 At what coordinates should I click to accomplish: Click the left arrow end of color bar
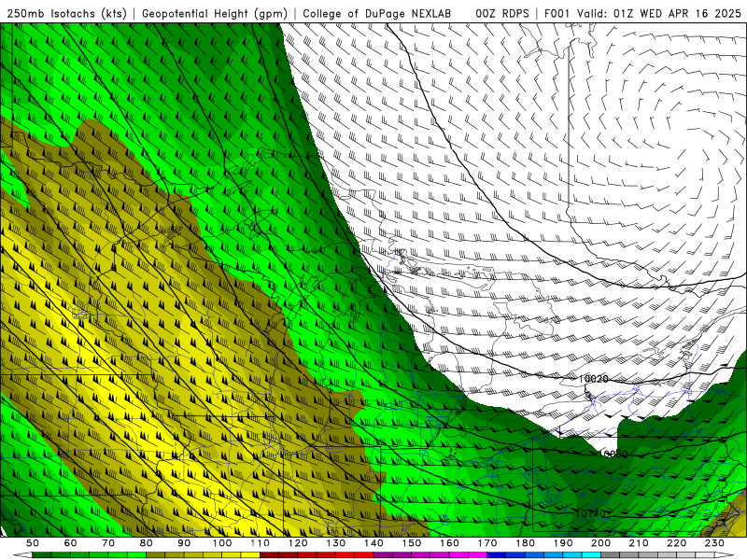coord(22,554)
